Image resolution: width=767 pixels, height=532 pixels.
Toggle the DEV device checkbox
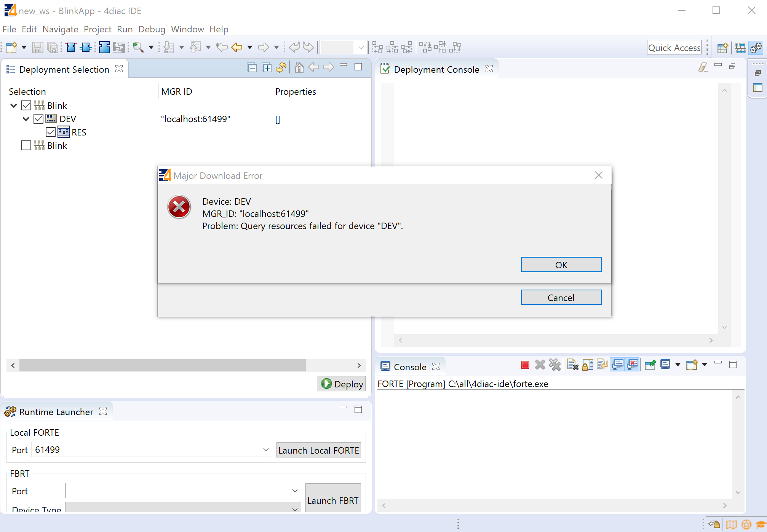coord(38,119)
